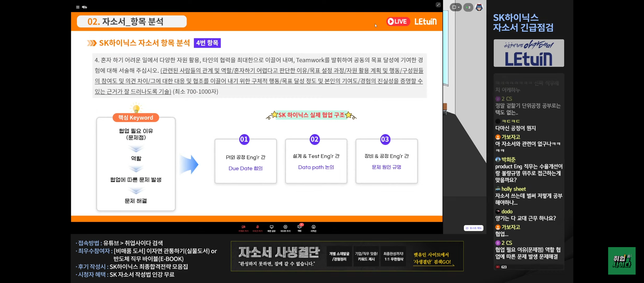Screen dimensions: 644x283
Task: Start screen sharing (화면 공유)
Action: [271, 228]
